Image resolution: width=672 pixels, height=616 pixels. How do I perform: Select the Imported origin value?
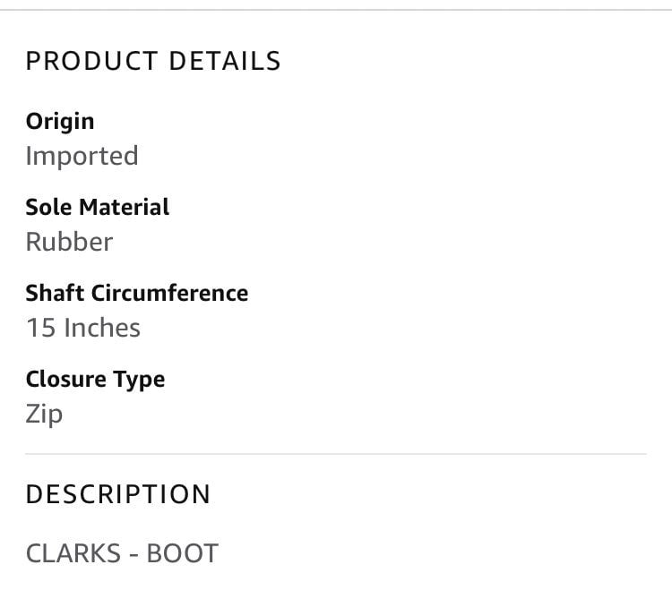pyautogui.click(x=82, y=156)
